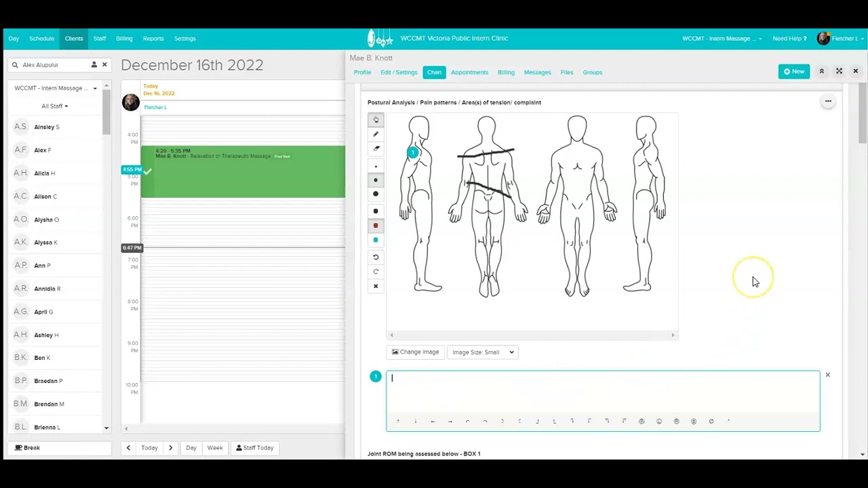Open WCCMT - Intern Massage location dropdown in header
Viewport: 868px width, 488px height.
(x=722, y=39)
